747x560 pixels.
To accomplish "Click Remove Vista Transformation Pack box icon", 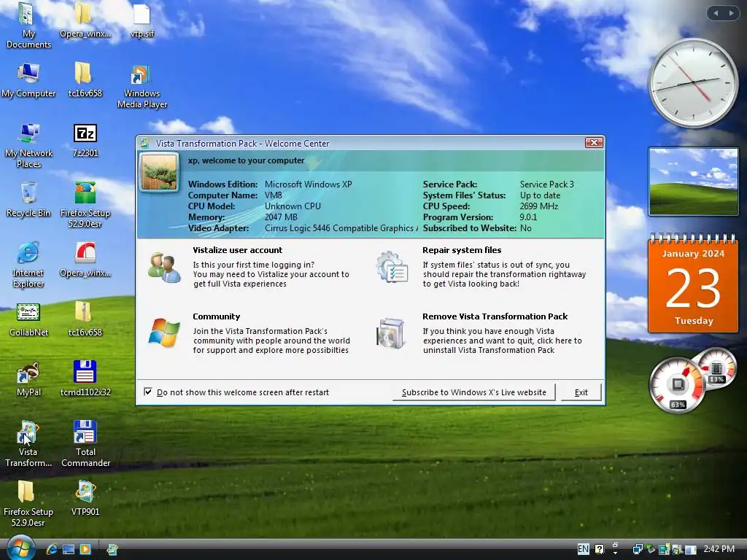I will point(391,333).
